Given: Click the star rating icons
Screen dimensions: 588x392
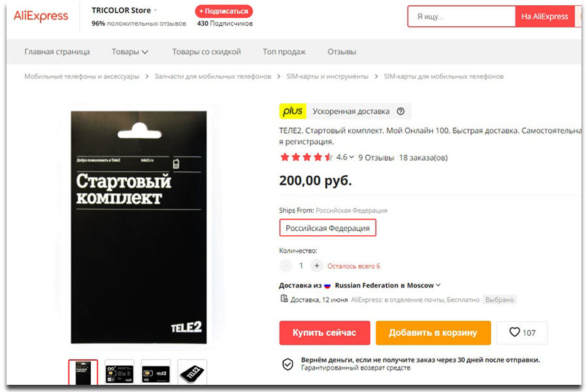Looking at the screenshot, I should pyautogui.click(x=306, y=157).
